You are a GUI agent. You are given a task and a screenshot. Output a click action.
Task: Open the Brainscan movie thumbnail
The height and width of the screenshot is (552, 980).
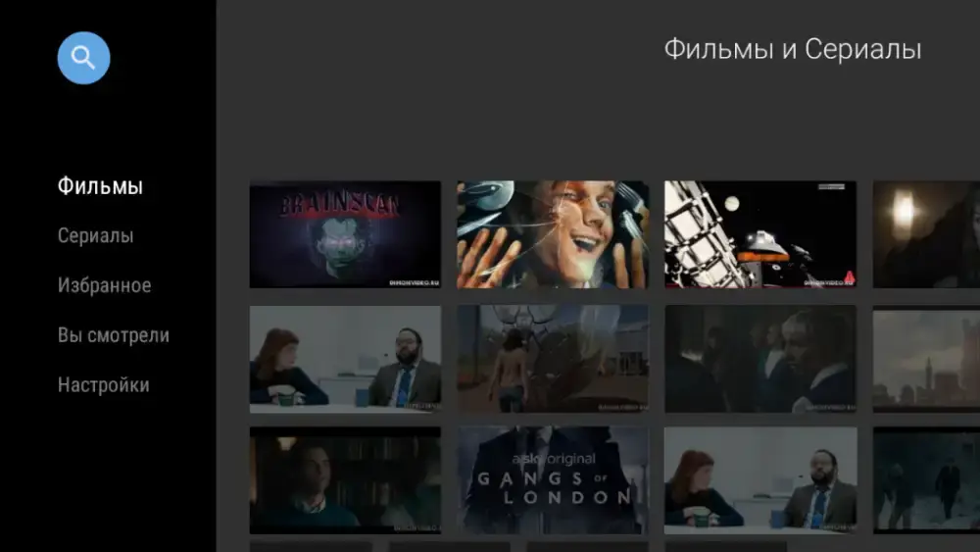point(345,234)
